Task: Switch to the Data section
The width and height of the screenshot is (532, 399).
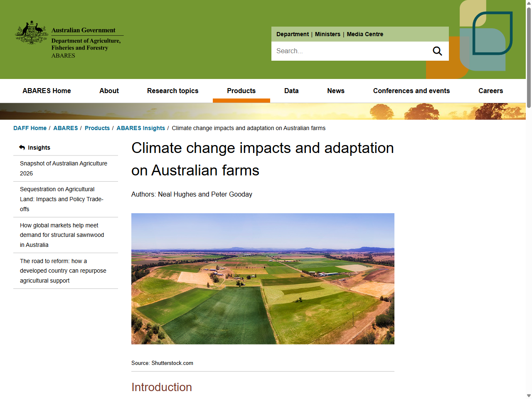Action: click(291, 91)
